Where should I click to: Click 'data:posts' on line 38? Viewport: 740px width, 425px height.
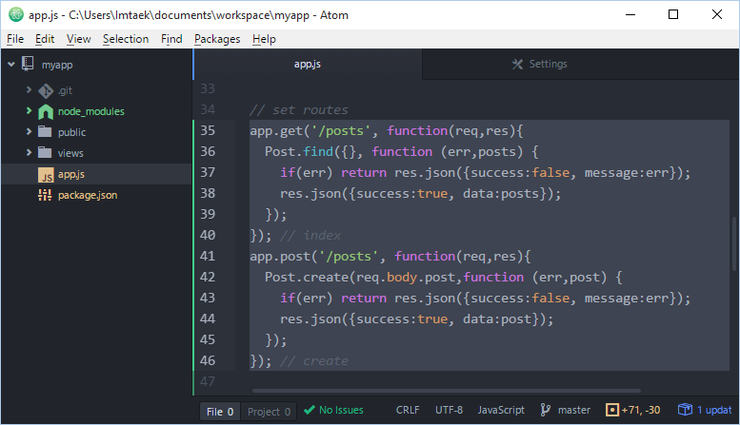(x=501, y=193)
